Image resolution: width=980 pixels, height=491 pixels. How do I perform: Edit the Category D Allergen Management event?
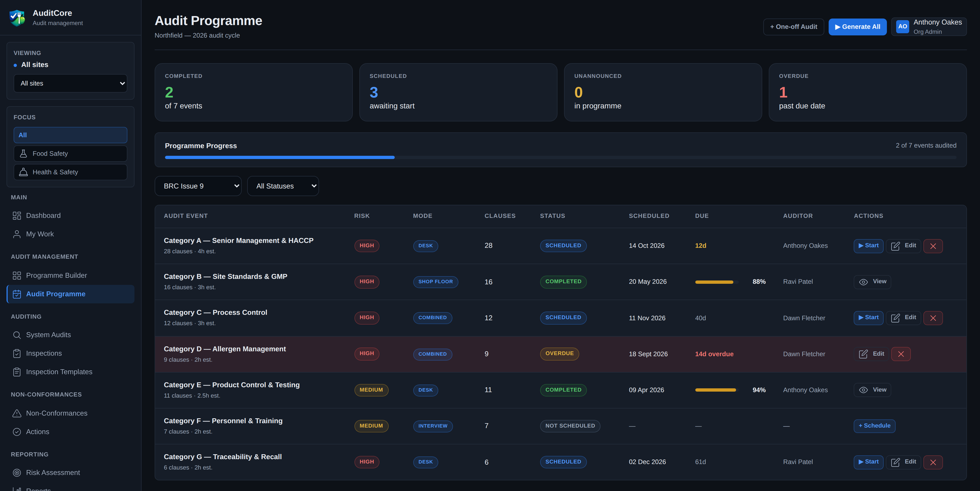pos(871,354)
